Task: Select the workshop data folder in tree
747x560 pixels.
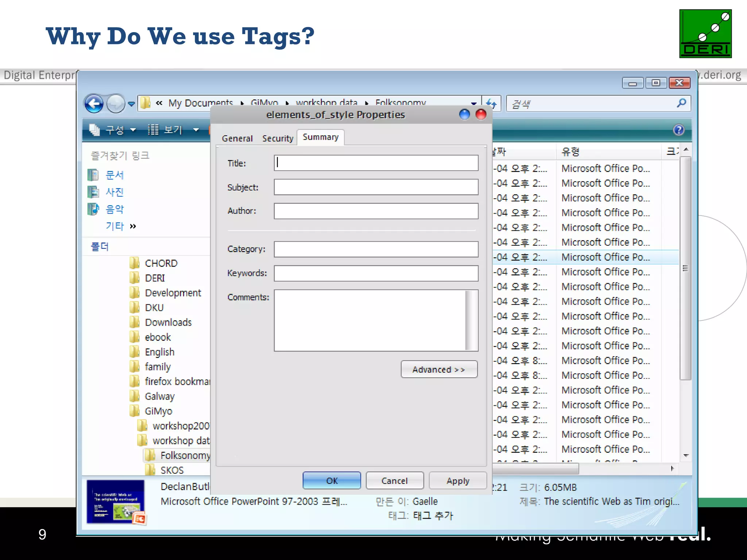Action: tap(174, 440)
